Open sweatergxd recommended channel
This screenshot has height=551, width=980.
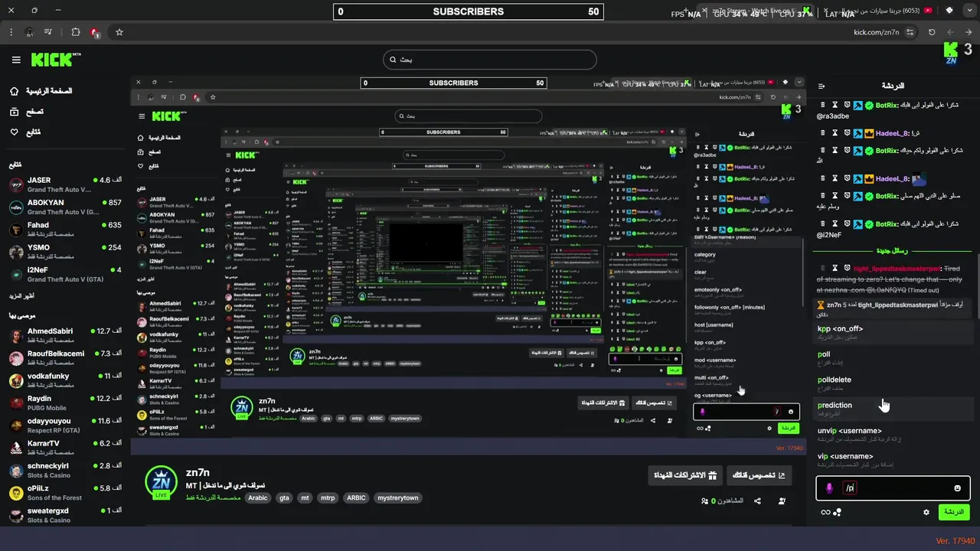coord(65,514)
